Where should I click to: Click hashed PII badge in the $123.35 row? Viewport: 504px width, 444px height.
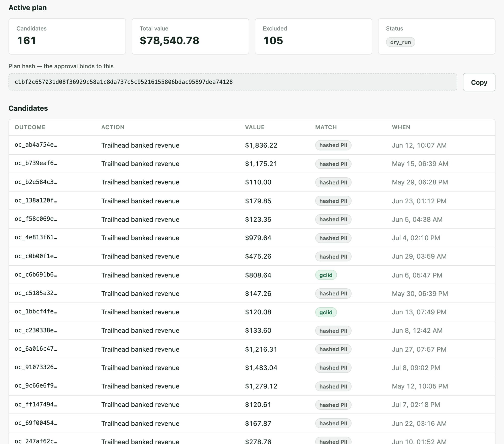333,219
